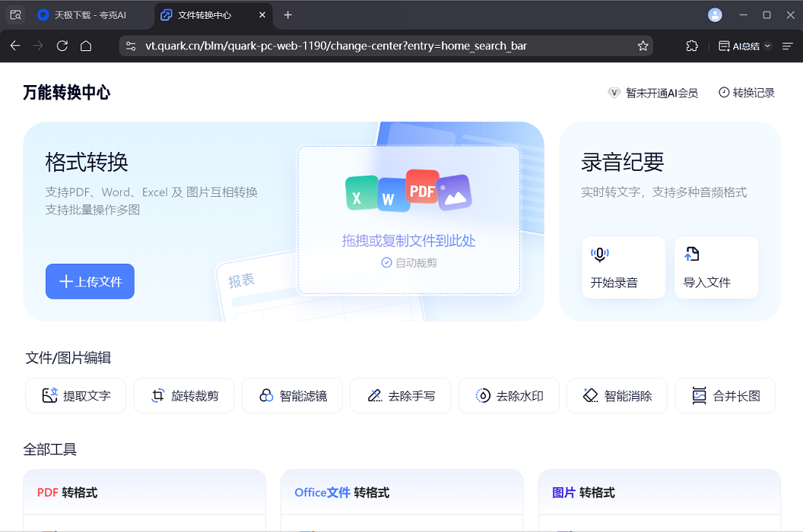Start recording with 开始录音
Image resolution: width=803 pixels, height=532 pixels.
pos(624,268)
